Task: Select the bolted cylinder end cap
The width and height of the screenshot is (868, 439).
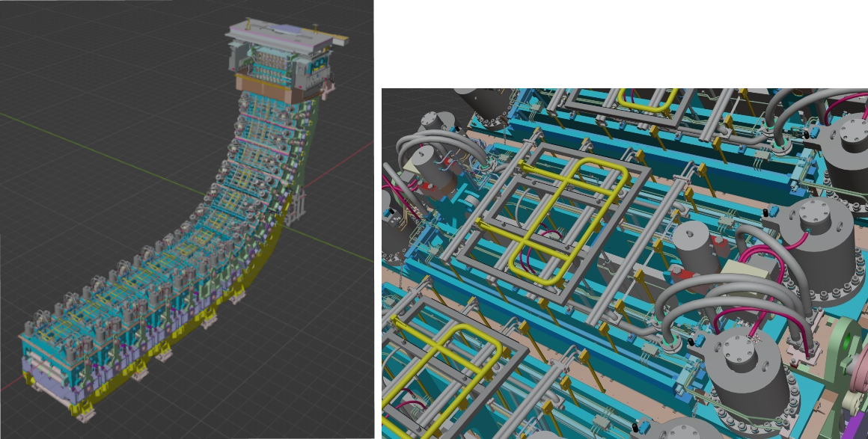Action: [737, 348]
